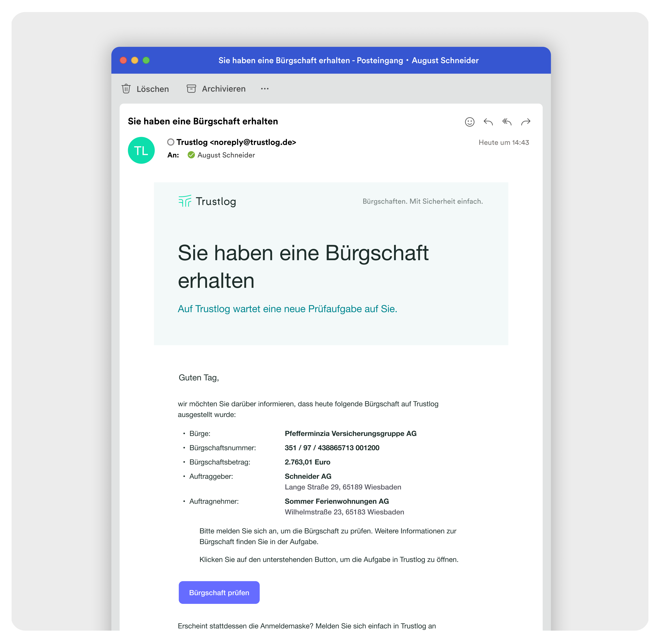Click the yellow minimize window button
Image resolution: width=660 pixels, height=644 pixels.
tap(135, 60)
